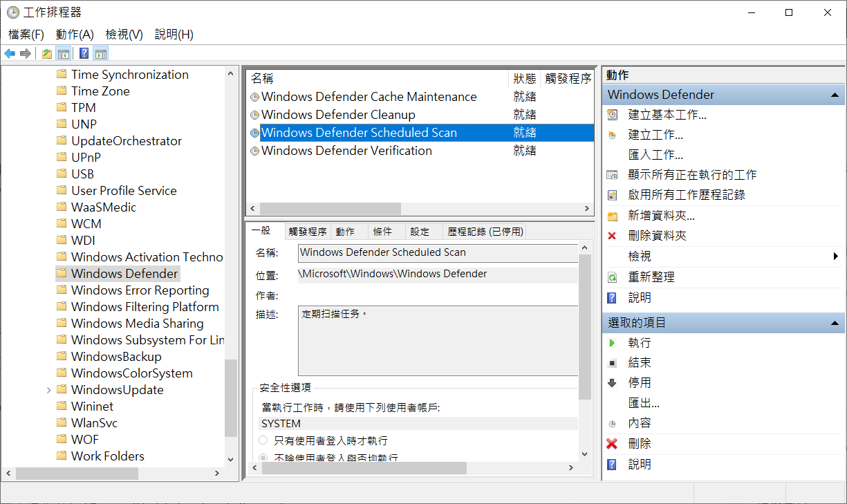
Task: Click the tree pane scroll-up arrow
Action: 231,73
